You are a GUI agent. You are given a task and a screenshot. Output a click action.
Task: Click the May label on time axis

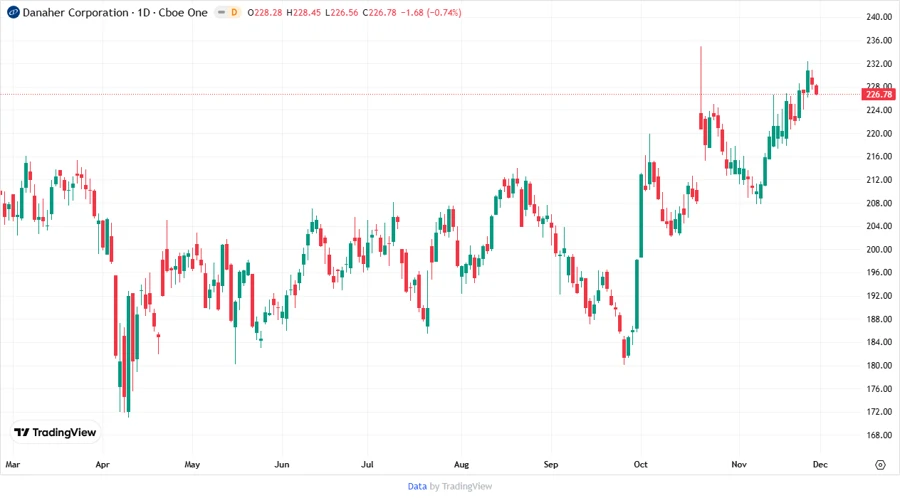(192, 465)
